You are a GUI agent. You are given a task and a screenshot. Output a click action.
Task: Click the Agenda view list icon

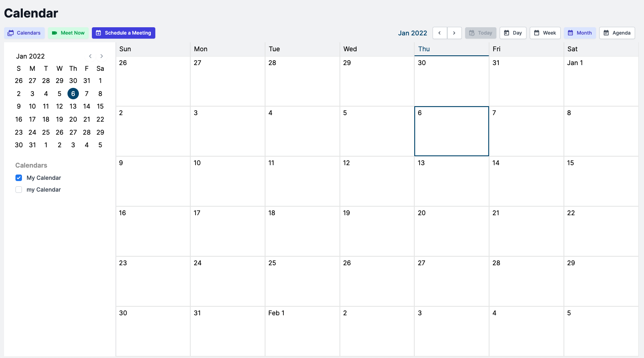(x=606, y=33)
